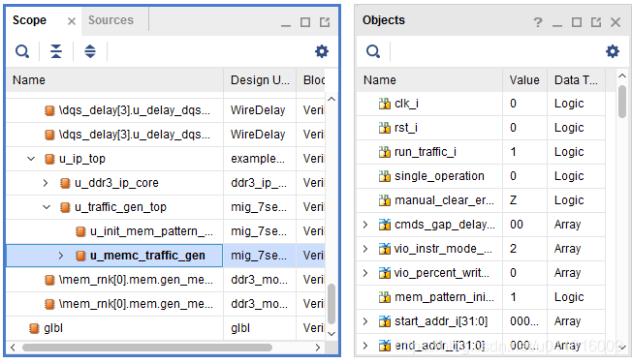Select the ddr3_ip design unit cell
The image size is (632, 364).
(x=259, y=183)
